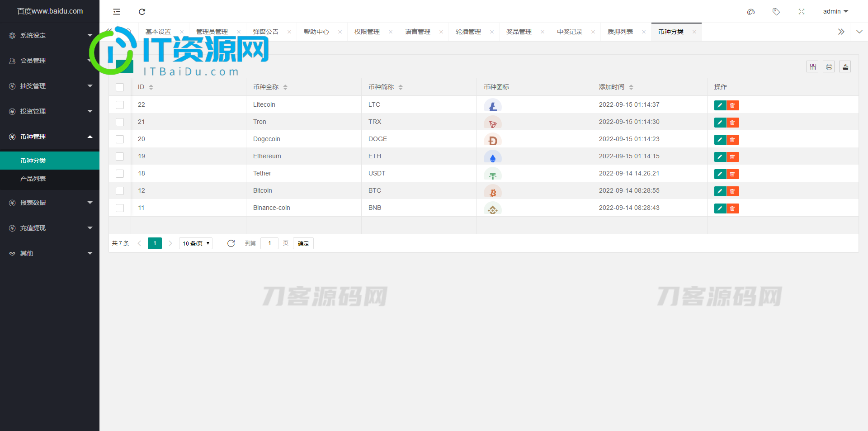This screenshot has width=868, height=431.
Task: Edit the Litecoin row
Action: pyautogui.click(x=720, y=105)
